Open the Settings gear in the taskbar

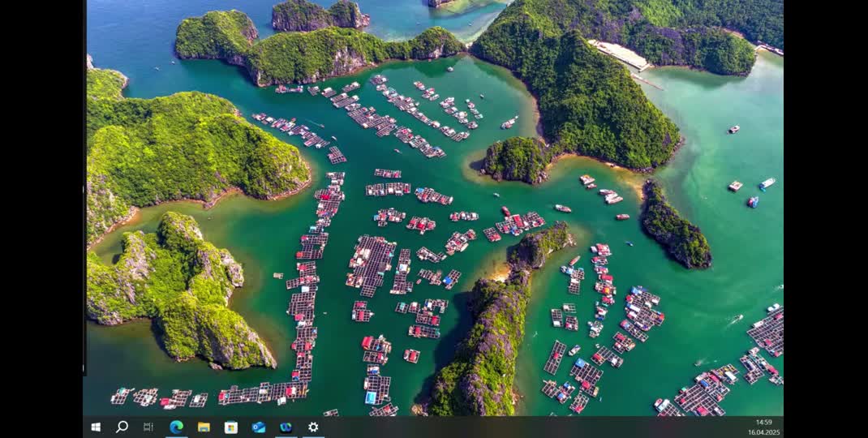[x=313, y=427]
